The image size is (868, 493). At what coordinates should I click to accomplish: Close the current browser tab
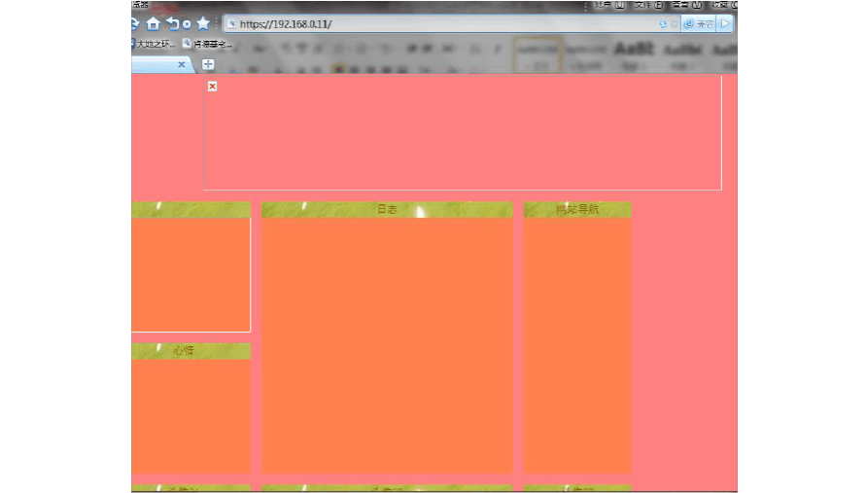click(181, 65)
